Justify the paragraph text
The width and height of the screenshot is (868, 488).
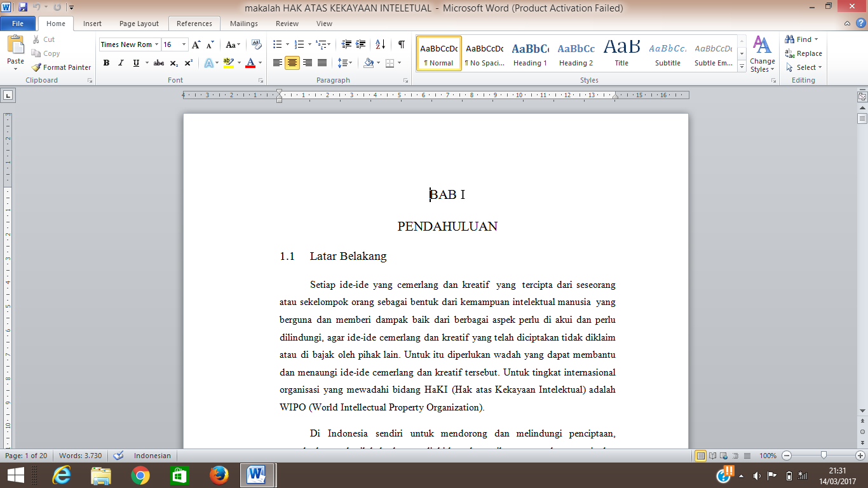coord(321,63)
